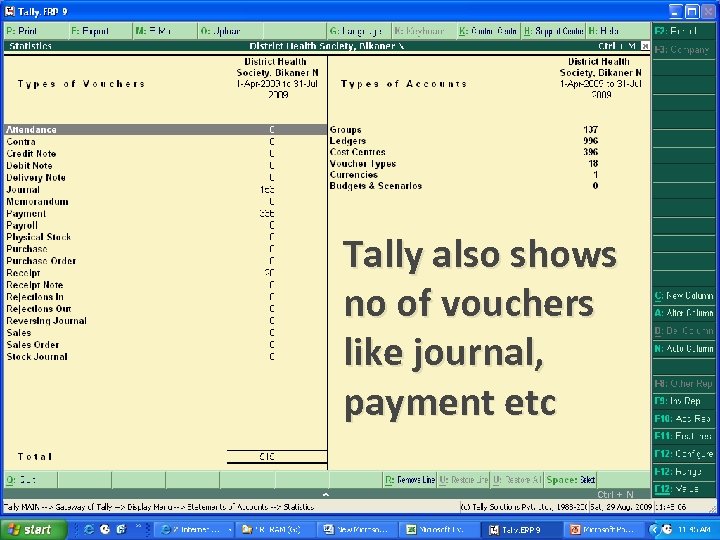This screenshot has width=720, height=540.
Task: Click the upward caret on the bottom bar
Action: pyautogui.click(x=326, y=495)
